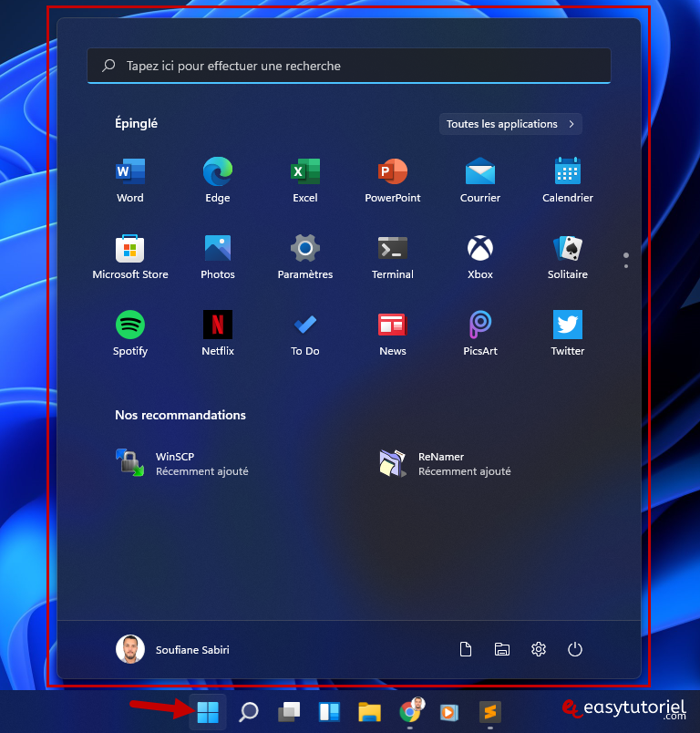Image resolution: width=700 pixels, height=733 pixels.
Task: Switch to Chrome on the taskbar
Action: tap(410, 712)
